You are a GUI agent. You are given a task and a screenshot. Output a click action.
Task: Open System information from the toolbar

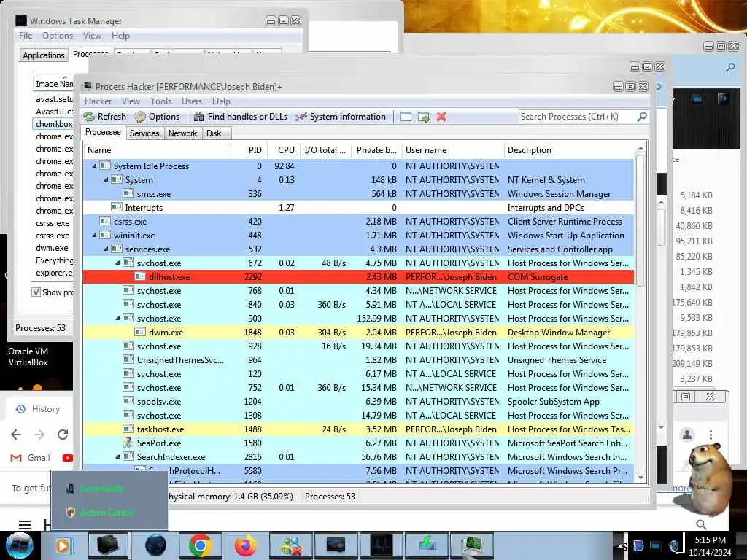tap(341, 117)
